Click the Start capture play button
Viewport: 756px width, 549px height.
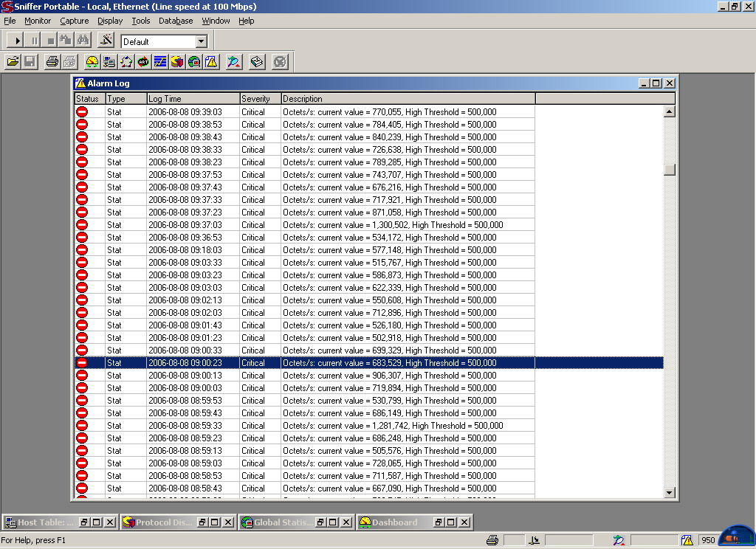tap(17, 41)
